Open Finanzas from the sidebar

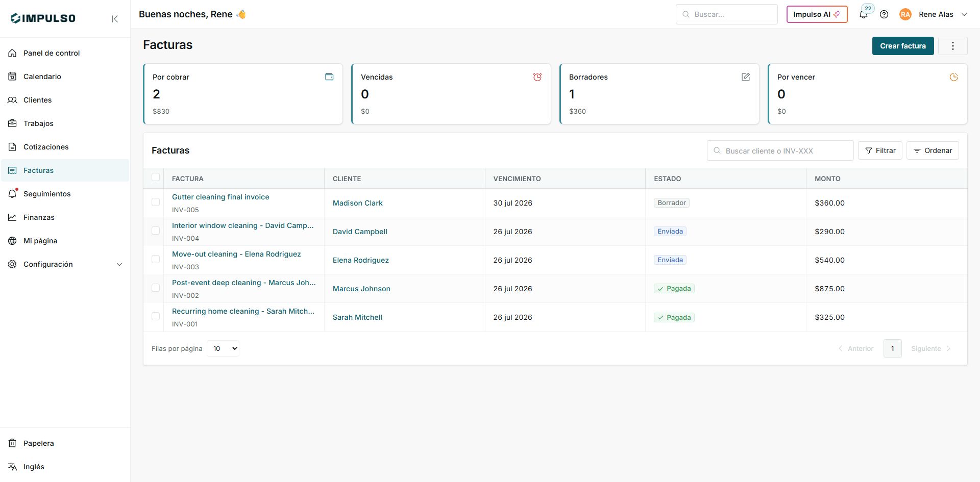(x=65, y=217)
